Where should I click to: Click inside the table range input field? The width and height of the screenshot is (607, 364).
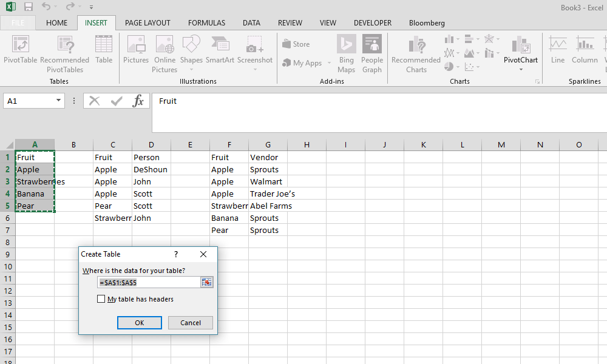146,282
